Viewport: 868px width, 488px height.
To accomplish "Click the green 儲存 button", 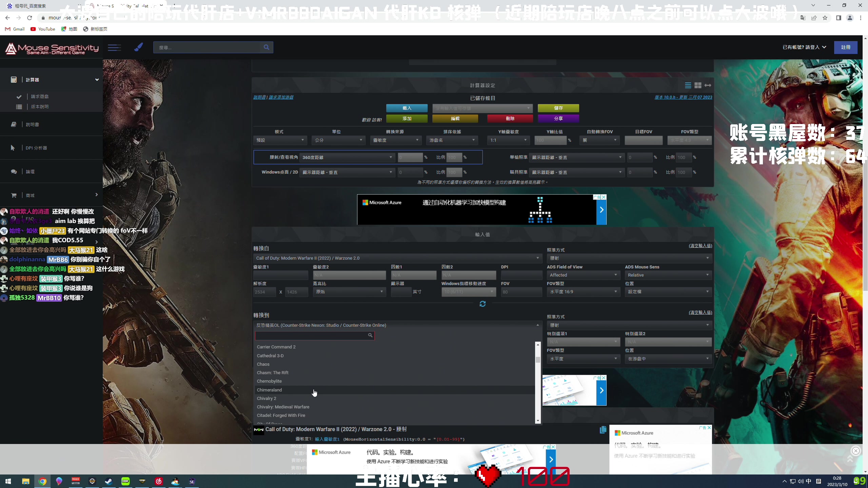I will (x=558, y=108).
